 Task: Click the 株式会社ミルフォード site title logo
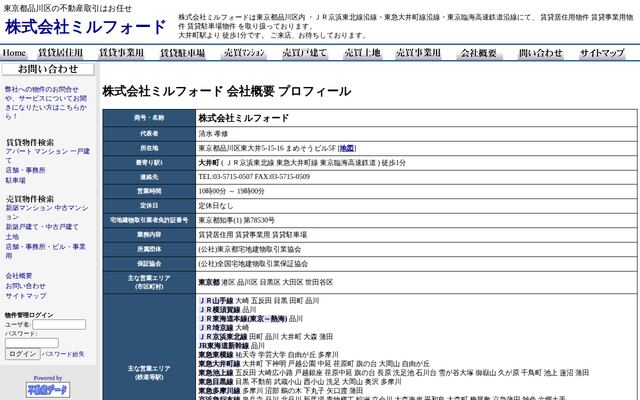click(85, 27)
